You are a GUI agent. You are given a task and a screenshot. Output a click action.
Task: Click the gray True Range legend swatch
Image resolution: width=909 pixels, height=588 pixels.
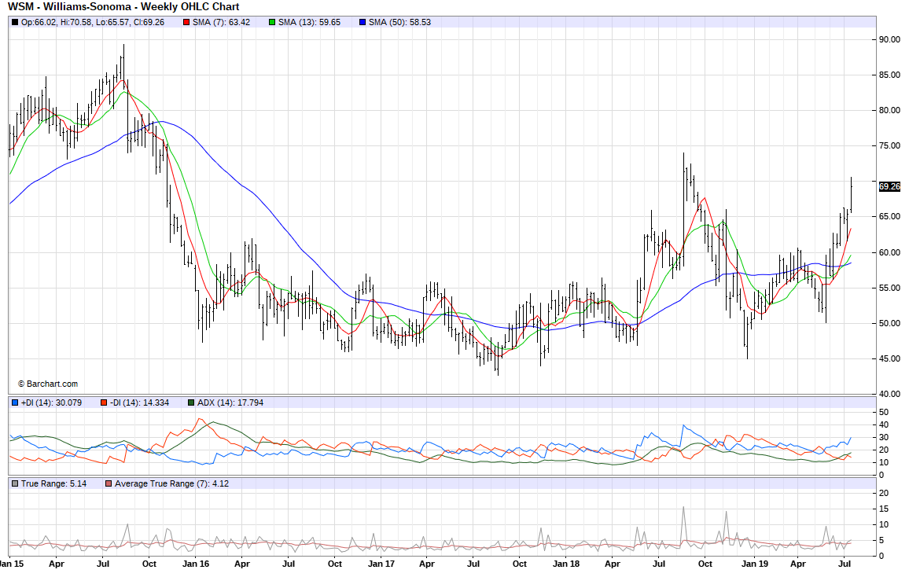pos(14,483)
